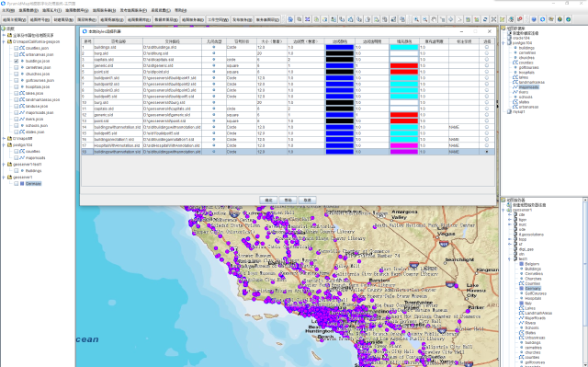Click the raster icon beside Germany in left tree
Image resolution: width=588 pixels, height=367 pixels.
22,184
